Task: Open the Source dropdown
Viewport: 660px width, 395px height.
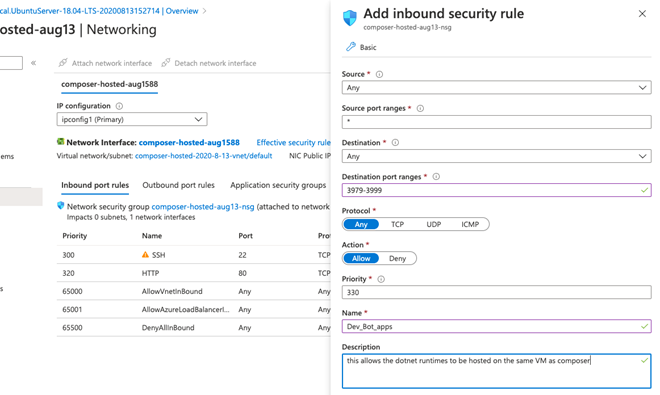Action: [x=496, y=88]
